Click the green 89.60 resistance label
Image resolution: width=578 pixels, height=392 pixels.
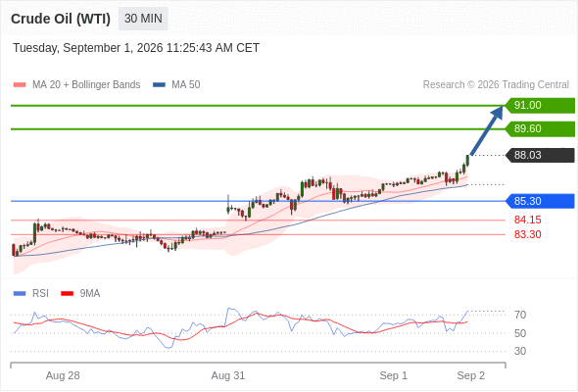540,129
